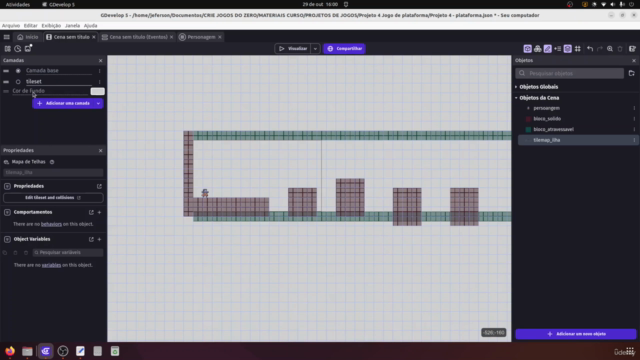The width and height of the screenshot is (640, 360).
Task: Switch to Cena sem título (Eventos) tab
Action: 138,37
